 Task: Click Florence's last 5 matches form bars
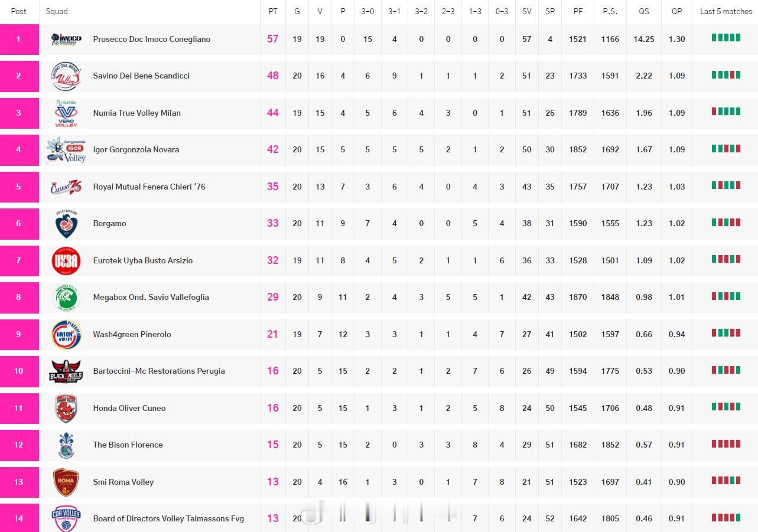(726, 443)
